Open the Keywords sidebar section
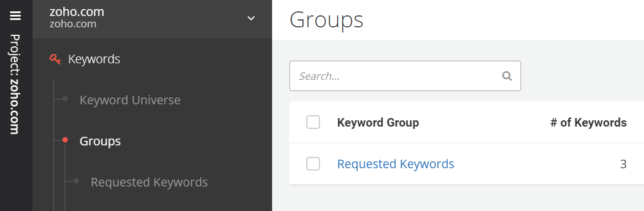Viewport: 644px width, 211px height. [x=94, y=59]
